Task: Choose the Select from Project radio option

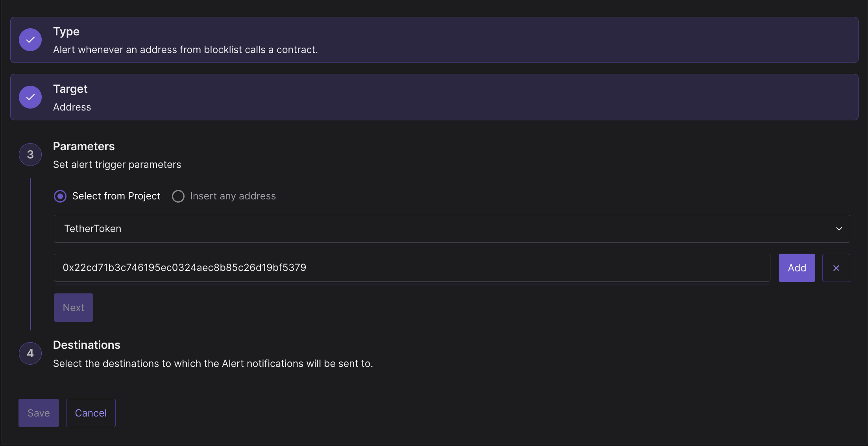Action: coord(60,196)
